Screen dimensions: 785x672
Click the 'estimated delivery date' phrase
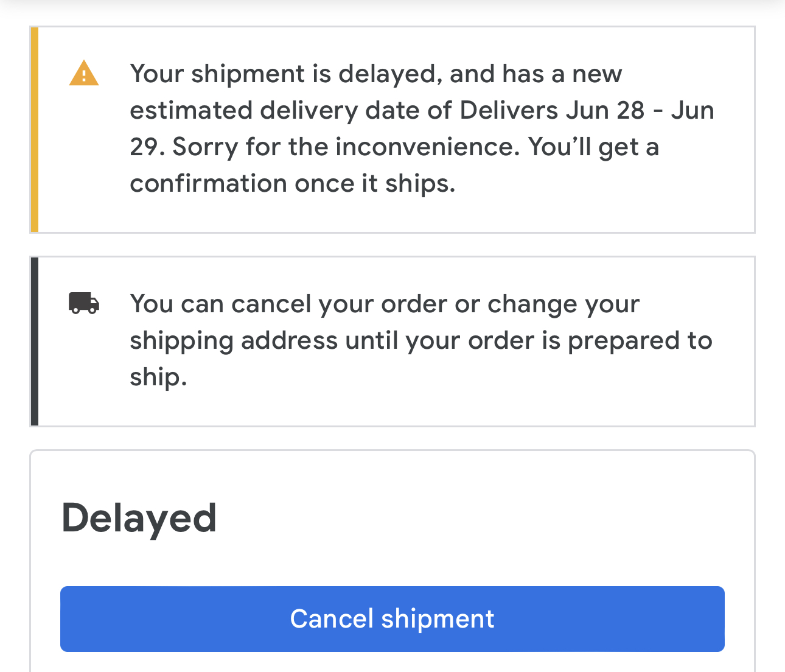pyautogui.click(x=291, y=111)
